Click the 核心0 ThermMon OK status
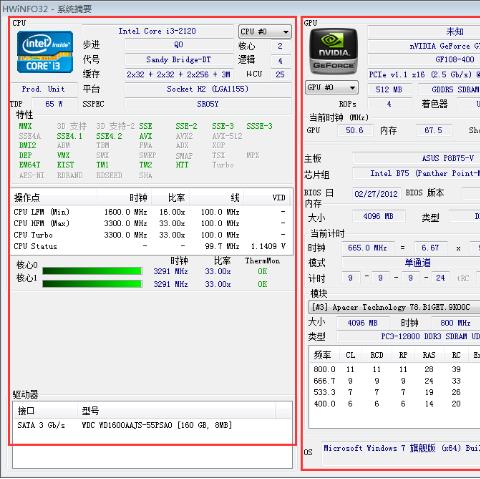The height and width of the screenshot is (479, 480). click(262, 271)
